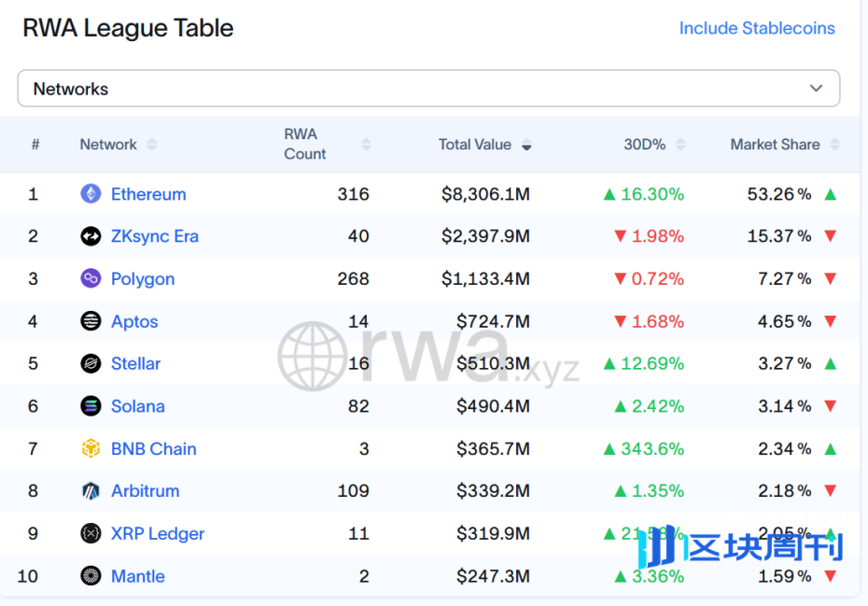Click the Arbitrum logo icon

coord(91,491)
